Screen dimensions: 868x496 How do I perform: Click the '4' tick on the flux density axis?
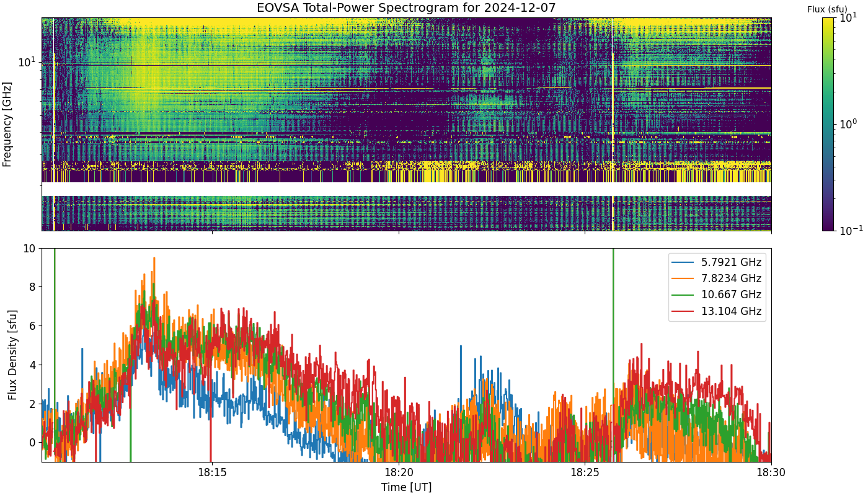pos(33,365)
